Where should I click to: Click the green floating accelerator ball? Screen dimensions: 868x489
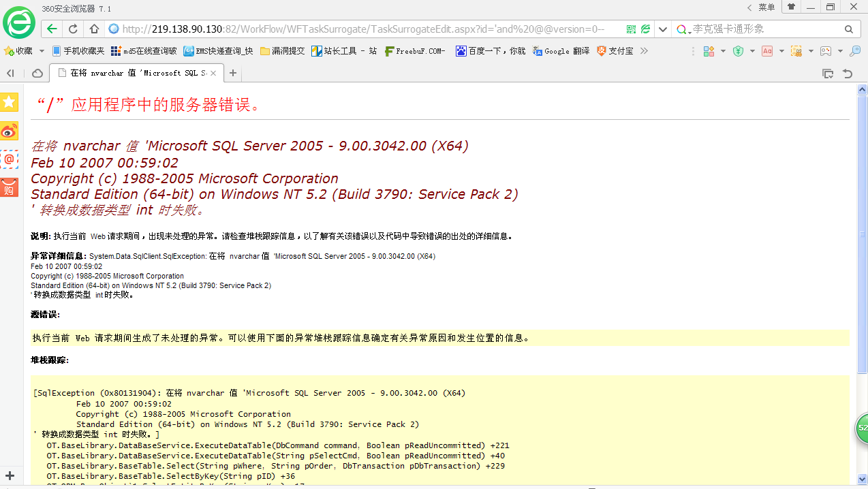(x=861, y=428)
